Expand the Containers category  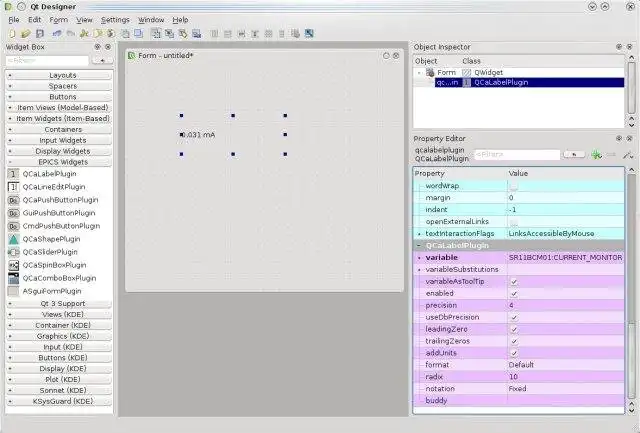(59, 129)
